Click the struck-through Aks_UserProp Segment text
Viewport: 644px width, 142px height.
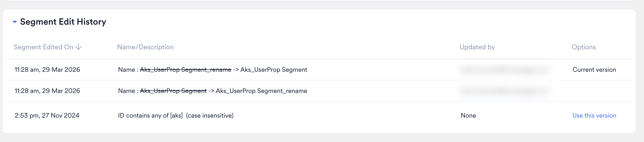[x=173, y=91]
